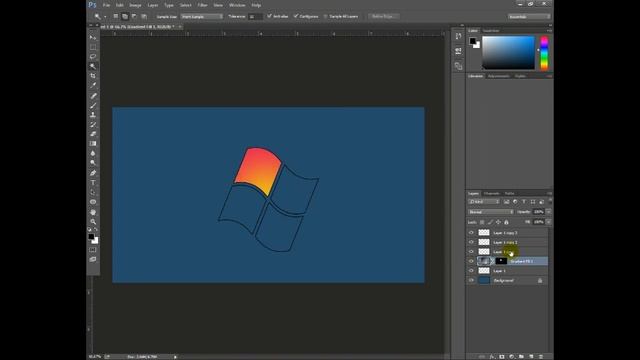640x360 pixels.
Task: Open the Color panel flyout menu
Action: coord(549,31)
